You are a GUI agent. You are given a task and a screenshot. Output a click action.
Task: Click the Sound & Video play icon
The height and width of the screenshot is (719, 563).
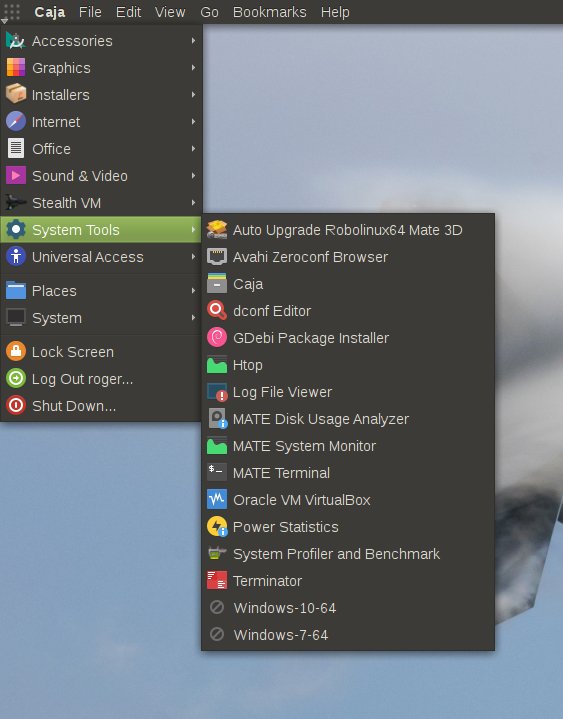[16, 176]
